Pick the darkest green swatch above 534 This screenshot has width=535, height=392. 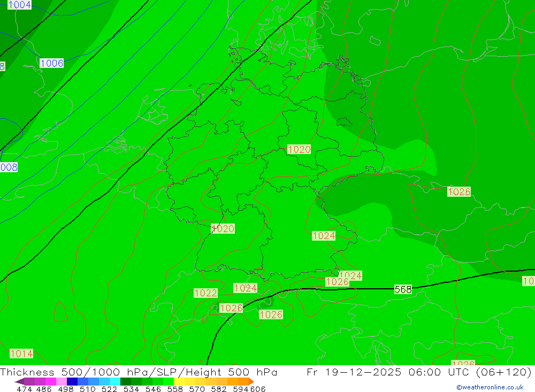click(x=126, y=381)
